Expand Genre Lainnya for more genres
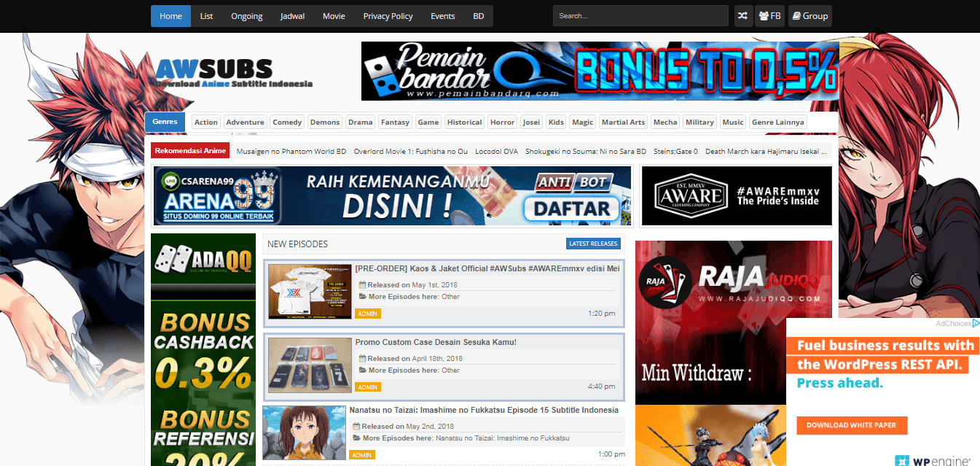Viewport: 980px width, 466px height. click(777, 122)
